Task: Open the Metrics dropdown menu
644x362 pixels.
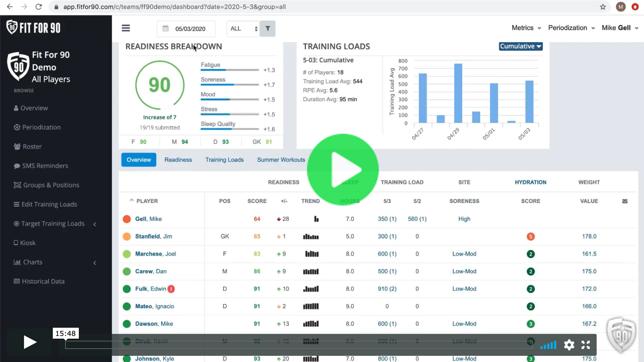Action: [x=526, y=28]
